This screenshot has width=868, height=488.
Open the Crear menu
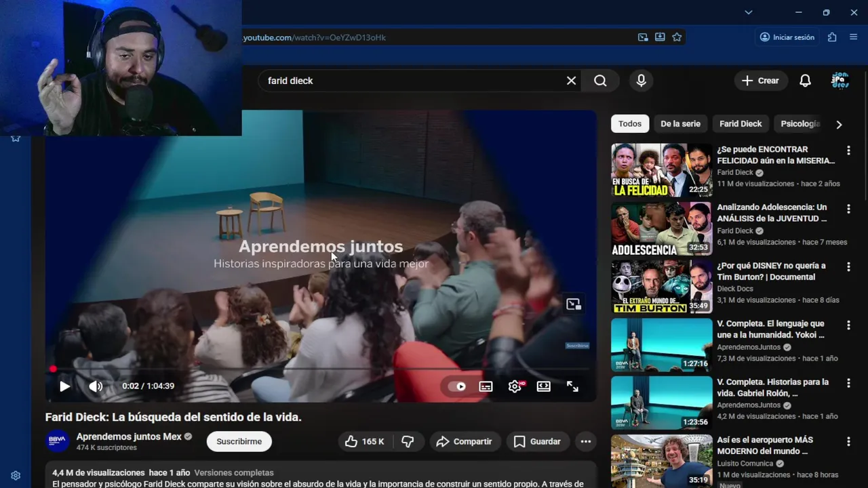point(761,81)
